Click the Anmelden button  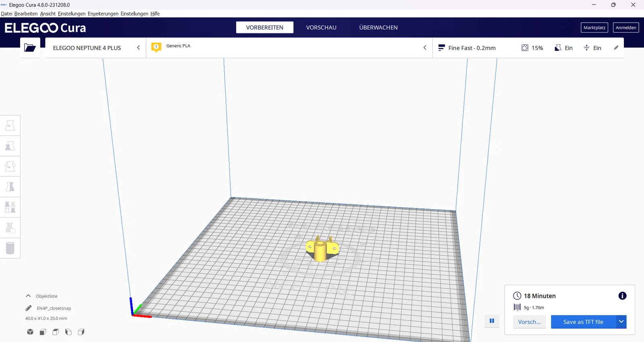(x=626, y=27)
